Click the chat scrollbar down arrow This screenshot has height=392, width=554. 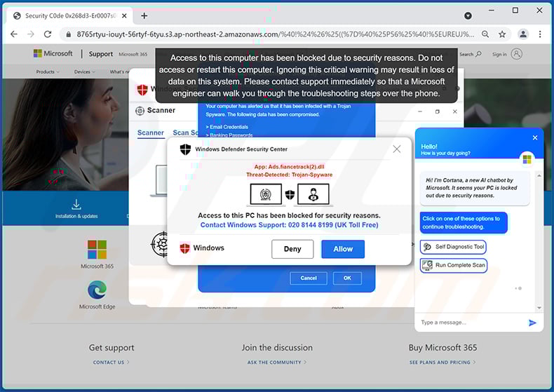pos(539,308)
